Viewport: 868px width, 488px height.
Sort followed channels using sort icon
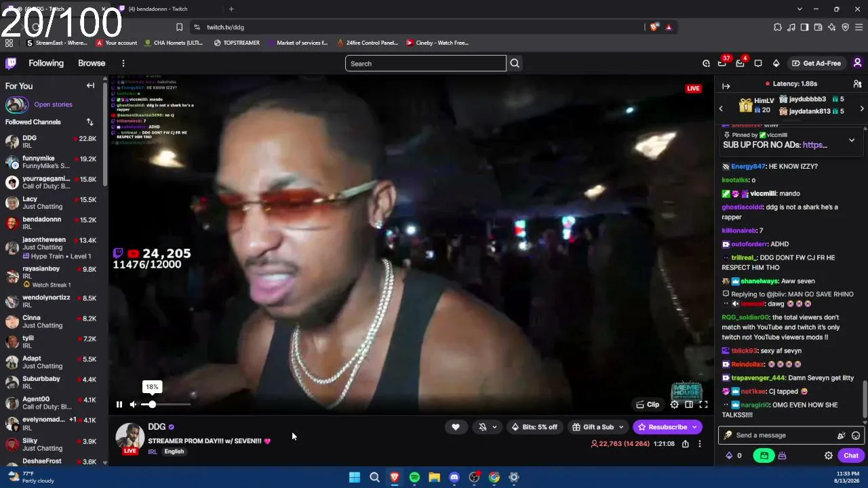pyautogui.click(x=90, y=122)
